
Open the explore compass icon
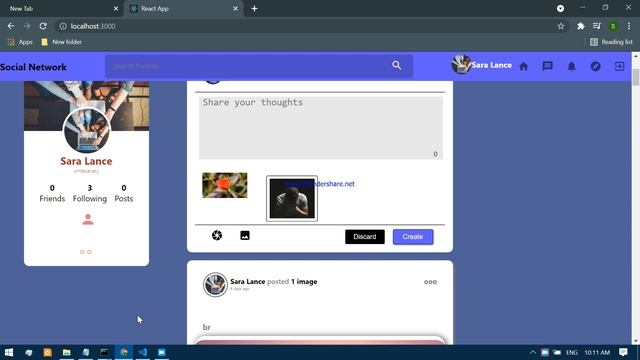click(596, 66)
